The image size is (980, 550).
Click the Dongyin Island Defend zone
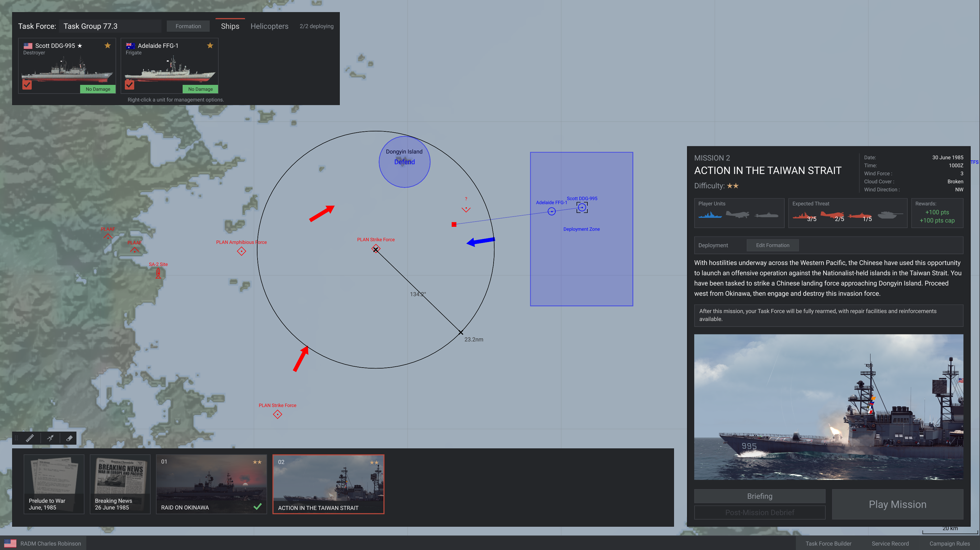(x=404, y=162)
